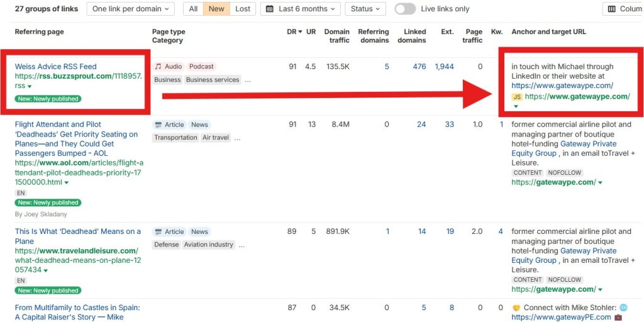
Task: Click the By Joey Skladany author text
Action: (41, 214)
